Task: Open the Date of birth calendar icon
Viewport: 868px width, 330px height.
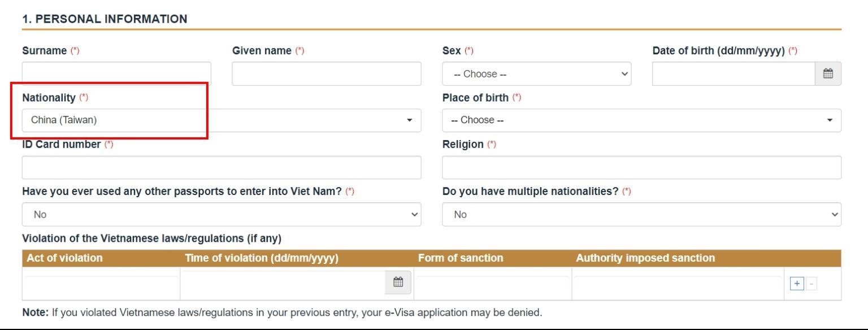Action: [828, 73]
